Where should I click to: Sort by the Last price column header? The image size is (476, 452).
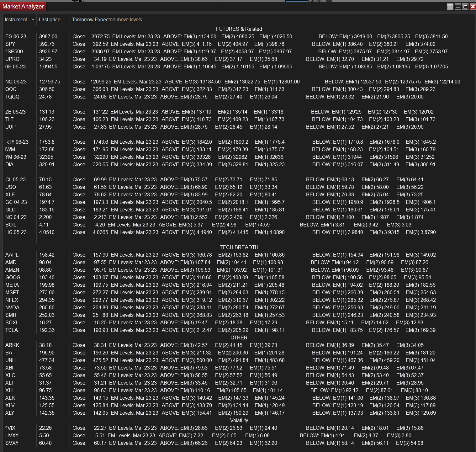(50, 19)
